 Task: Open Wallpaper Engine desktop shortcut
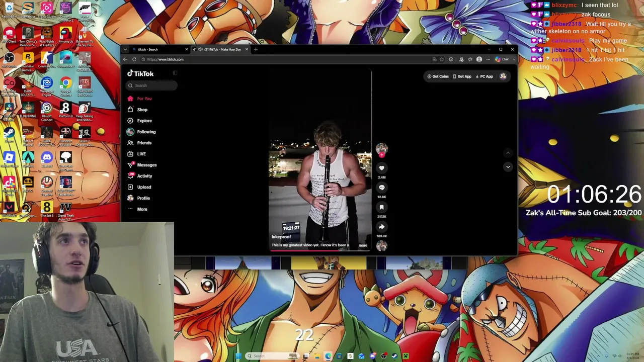(47, 85)
